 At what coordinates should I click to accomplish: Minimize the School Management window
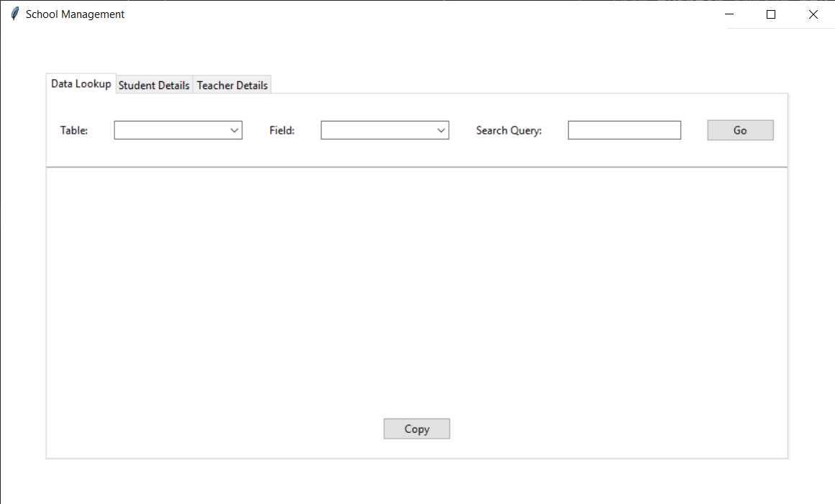[729, 14]
